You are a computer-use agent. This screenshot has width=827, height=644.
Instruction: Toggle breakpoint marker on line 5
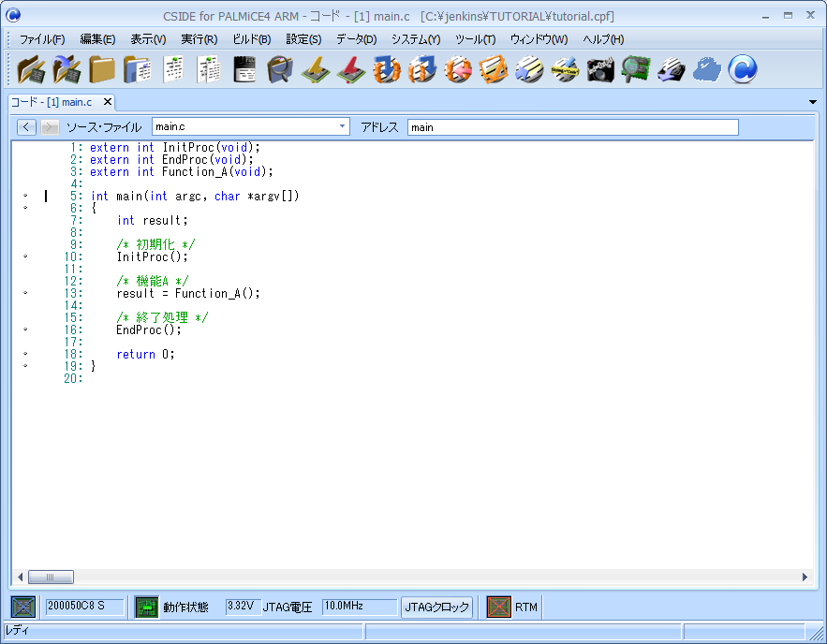(25, 196)
